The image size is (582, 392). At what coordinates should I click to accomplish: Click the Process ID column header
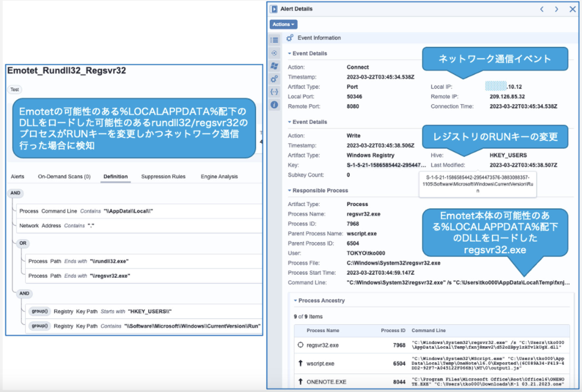(x=393, y=331)
